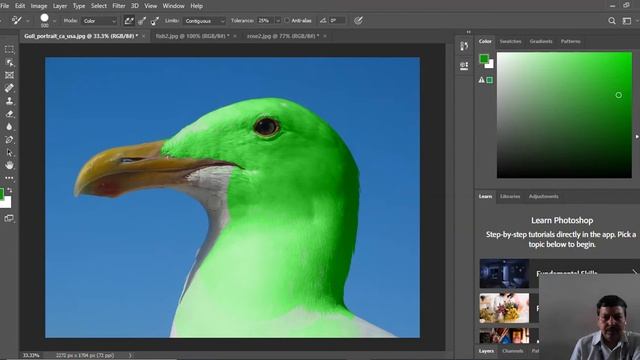
Task: Click the Color panel foreground green swatch
Action: pos(484,59)
